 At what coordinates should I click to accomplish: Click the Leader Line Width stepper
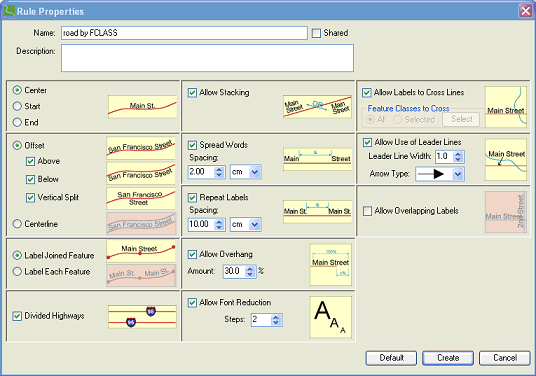point(458,157)
